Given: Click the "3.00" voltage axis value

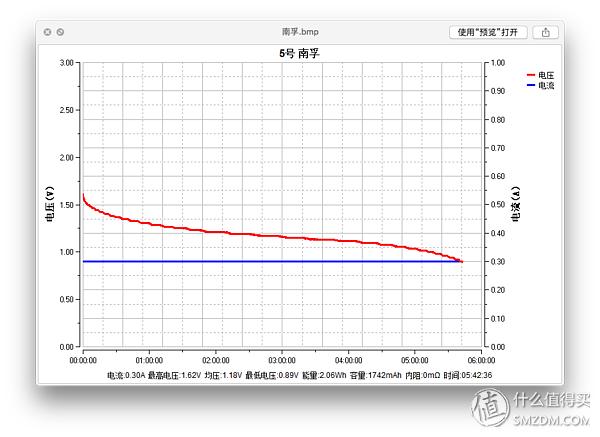Looking at the screenshot, I should 66,63.
